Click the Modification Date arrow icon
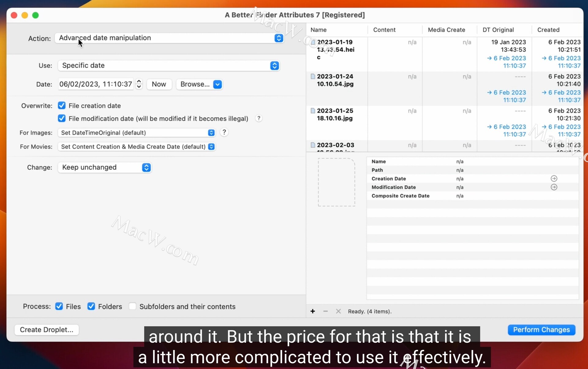 pyautogui.click(x=554, y=187)
